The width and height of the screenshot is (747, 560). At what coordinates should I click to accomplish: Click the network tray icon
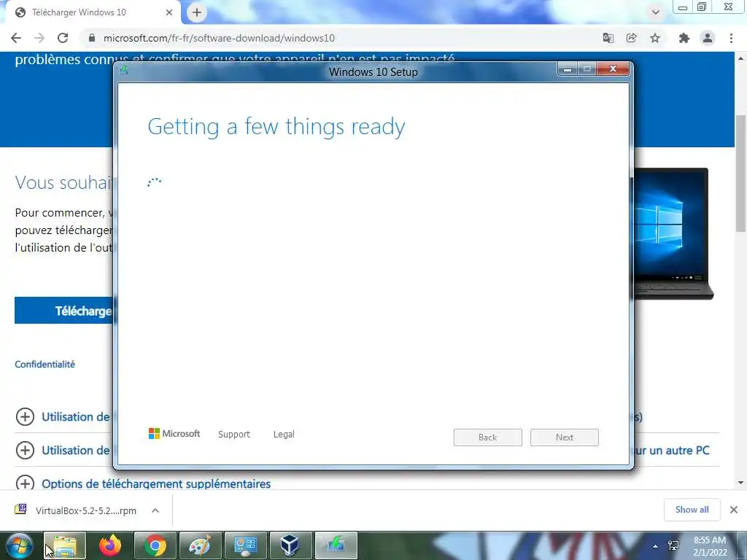673,546
